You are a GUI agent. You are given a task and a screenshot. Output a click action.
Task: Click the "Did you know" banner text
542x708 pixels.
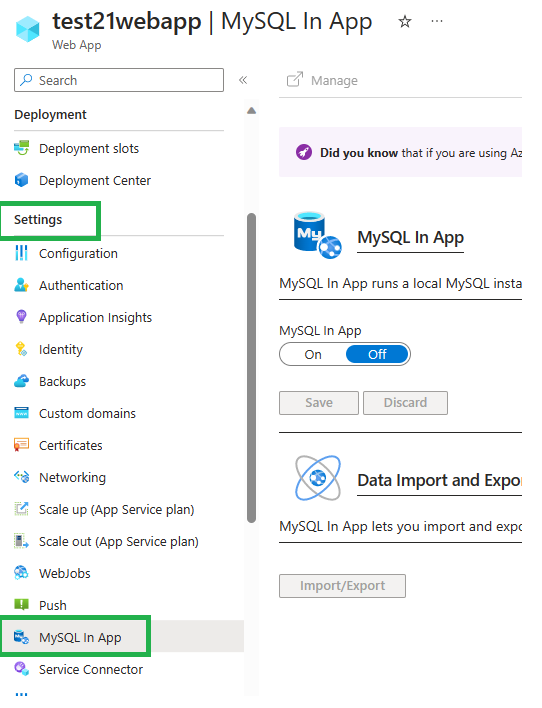pos(421,153)
